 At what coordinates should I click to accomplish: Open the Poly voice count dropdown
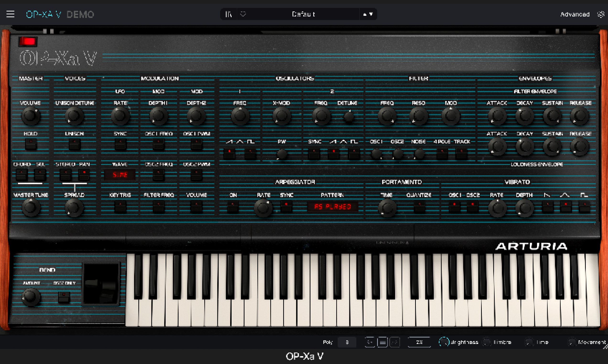[347, 342]
